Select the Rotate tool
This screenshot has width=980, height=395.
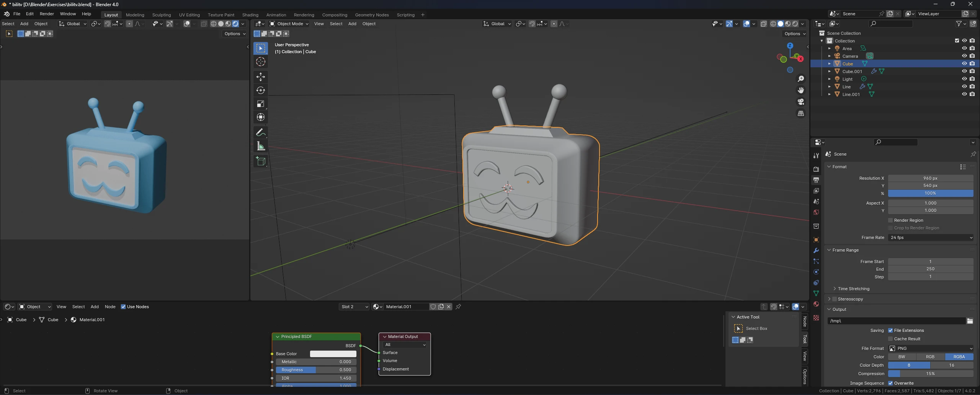(261, 90)
